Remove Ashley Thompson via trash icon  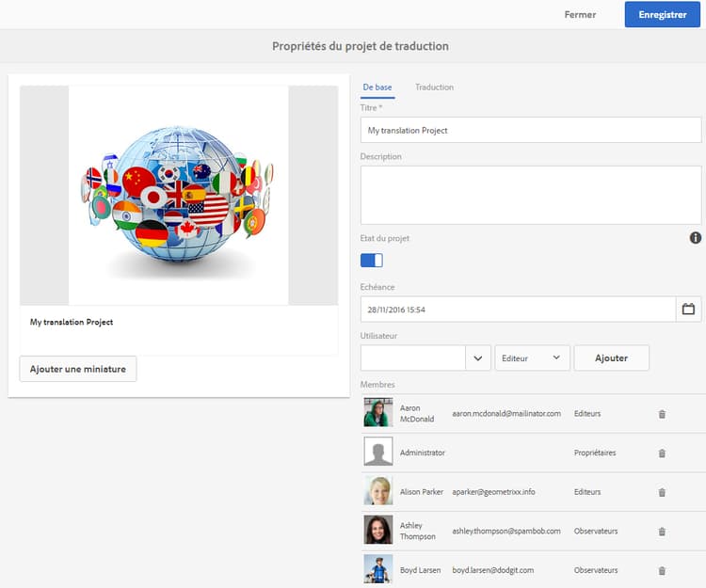tap(662, 532)
